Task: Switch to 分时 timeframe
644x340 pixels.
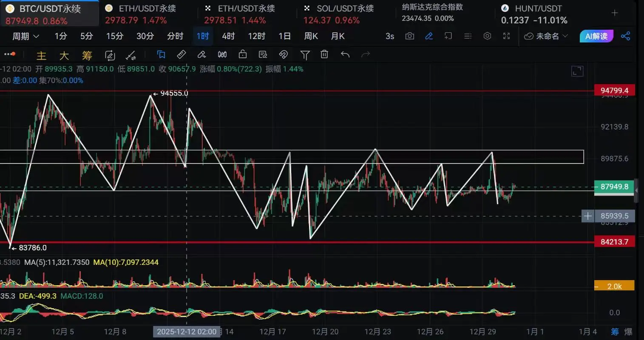Action: point(175,36)
